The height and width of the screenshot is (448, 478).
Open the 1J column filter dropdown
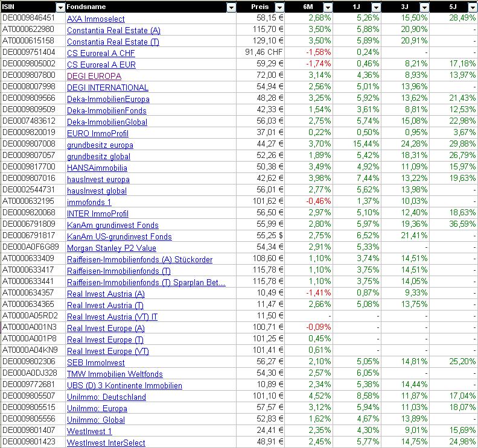point(377,7)
